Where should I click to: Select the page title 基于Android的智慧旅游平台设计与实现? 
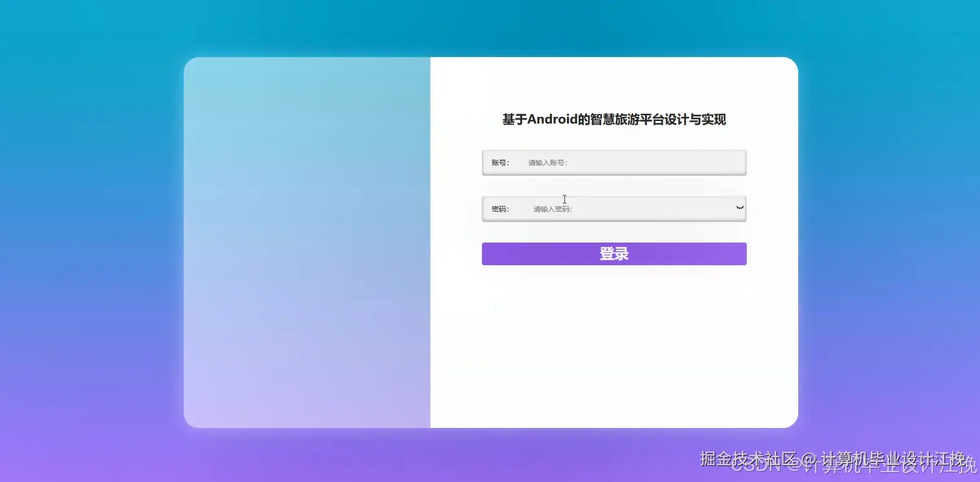point(614,120)
